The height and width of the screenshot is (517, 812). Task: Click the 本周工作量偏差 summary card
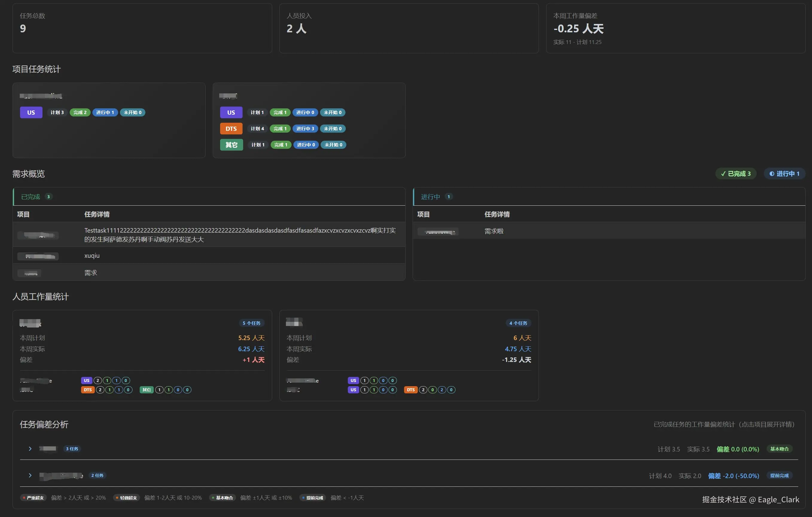coord(675,28)
